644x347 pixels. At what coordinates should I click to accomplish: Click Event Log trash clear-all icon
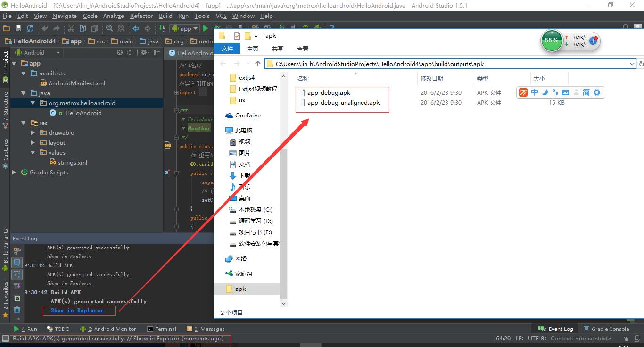[x=17, y=309]
